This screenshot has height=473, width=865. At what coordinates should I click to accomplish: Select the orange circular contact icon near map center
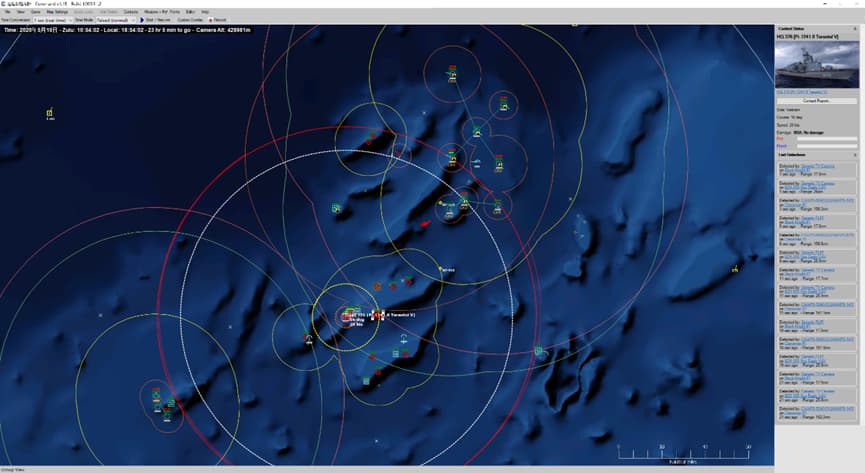(x=377, y=286)
